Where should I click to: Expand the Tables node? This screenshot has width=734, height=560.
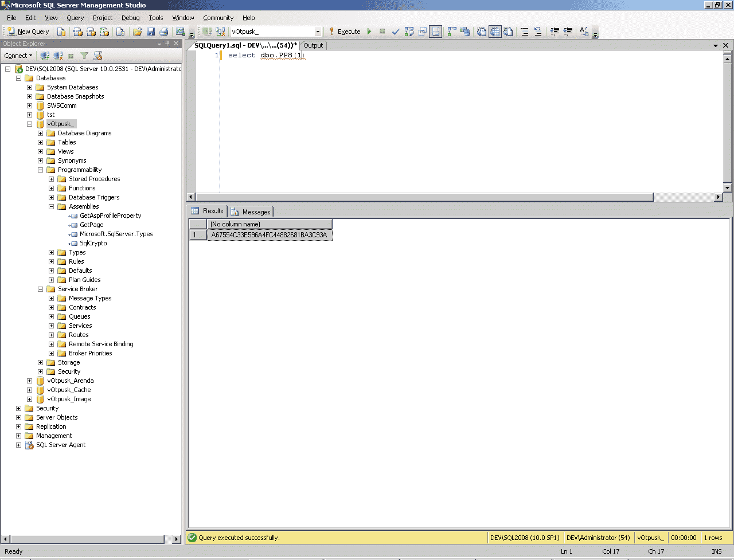(40, 142)
